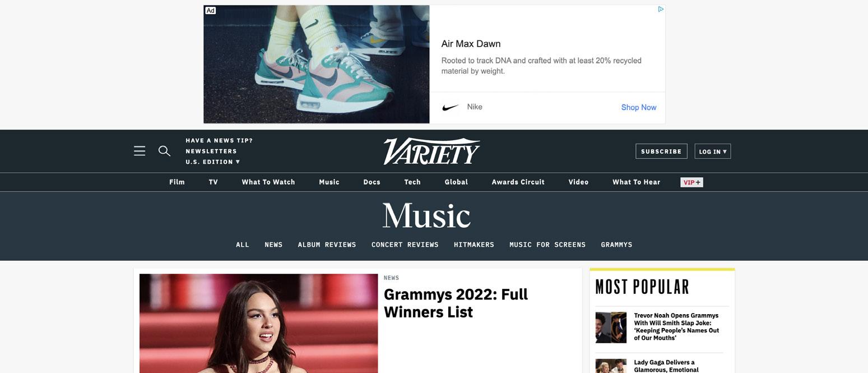Select the Grammys sub-tab
The height and width of the screenshot is (373, 868).
point(616,245)
